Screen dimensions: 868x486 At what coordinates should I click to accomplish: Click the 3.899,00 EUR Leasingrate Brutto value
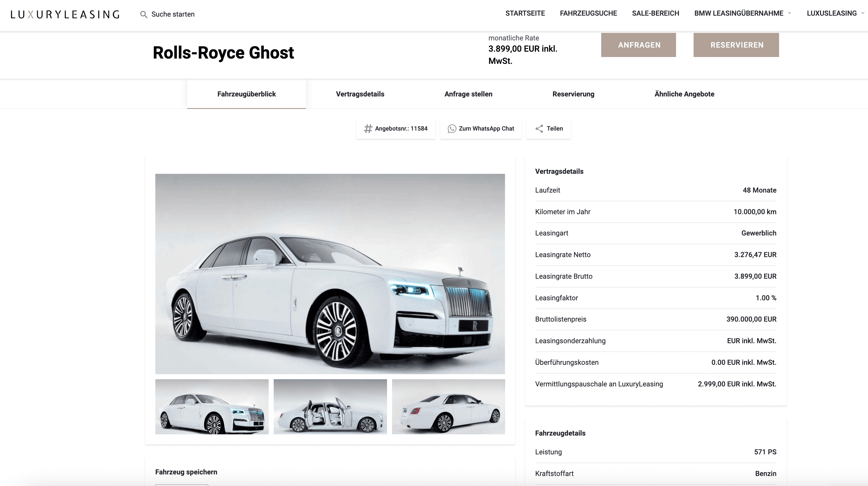[x=755, y=276]
